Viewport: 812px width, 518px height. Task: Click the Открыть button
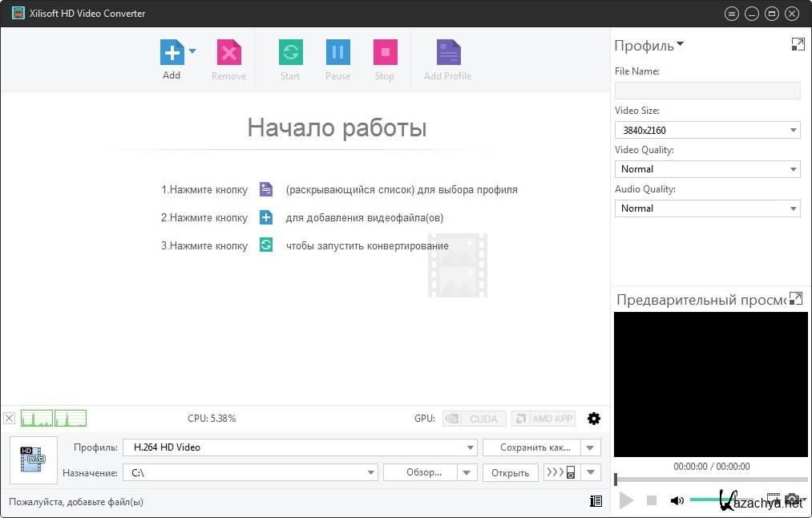point(510,472)
